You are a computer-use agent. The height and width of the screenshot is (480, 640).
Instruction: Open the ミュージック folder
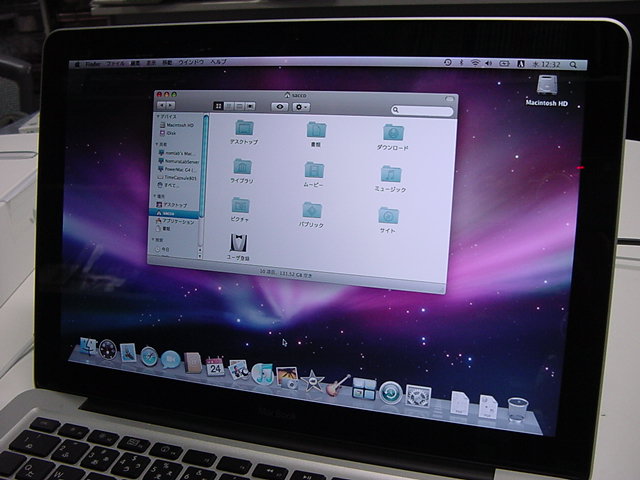point(391,174)
